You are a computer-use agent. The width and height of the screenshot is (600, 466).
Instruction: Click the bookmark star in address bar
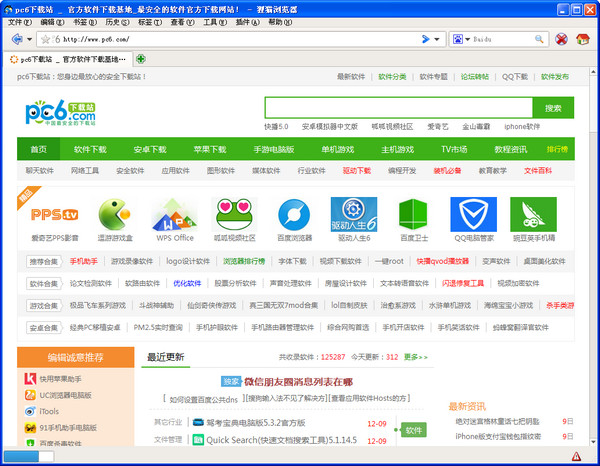click(46, 39)
